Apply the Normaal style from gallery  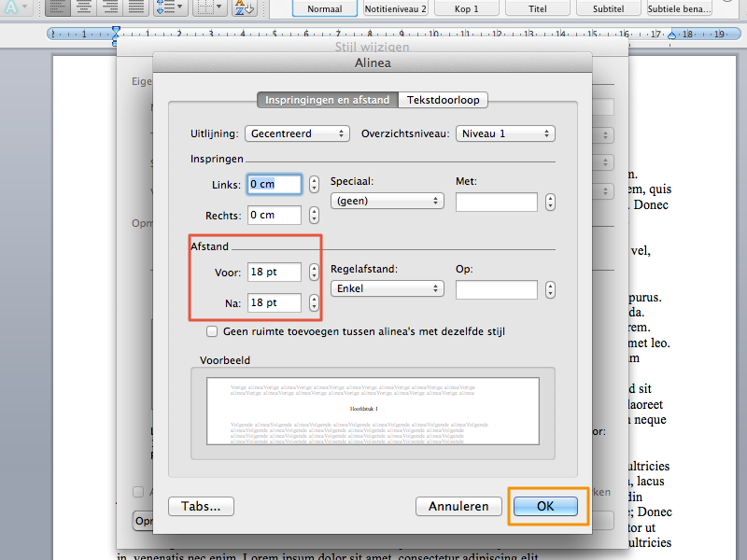click(x=324, y=8)
